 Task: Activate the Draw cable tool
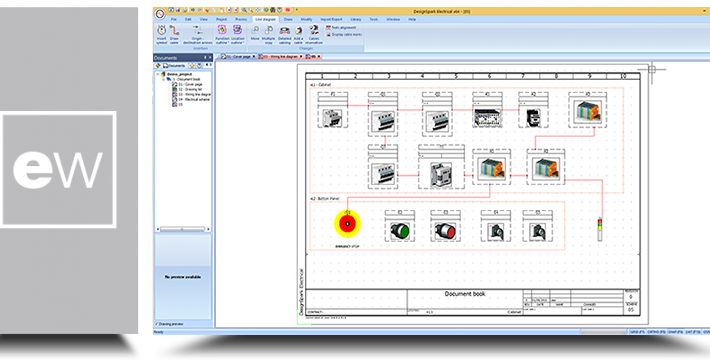click(174, 34)
